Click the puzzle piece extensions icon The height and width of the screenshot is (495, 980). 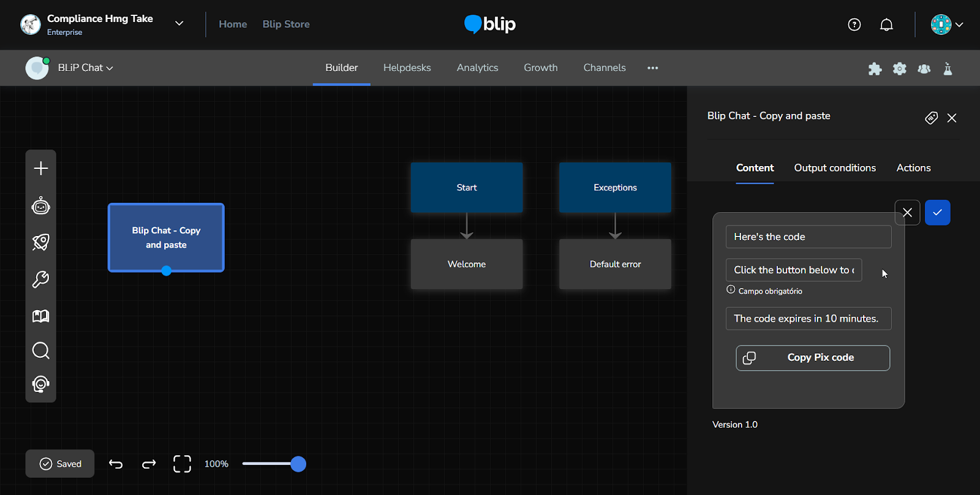click(x=875, y=69)
